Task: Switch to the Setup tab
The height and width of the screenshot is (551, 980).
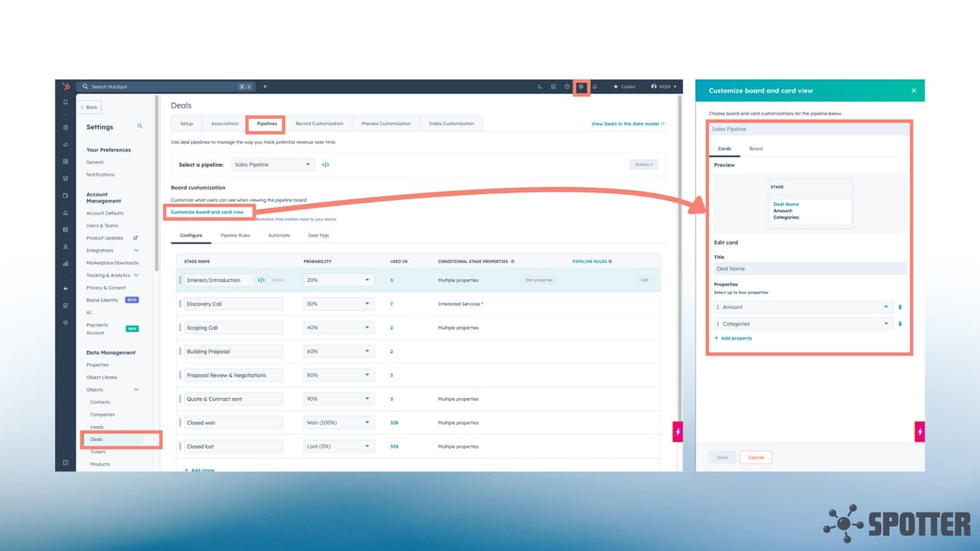Action: point(187,124)
